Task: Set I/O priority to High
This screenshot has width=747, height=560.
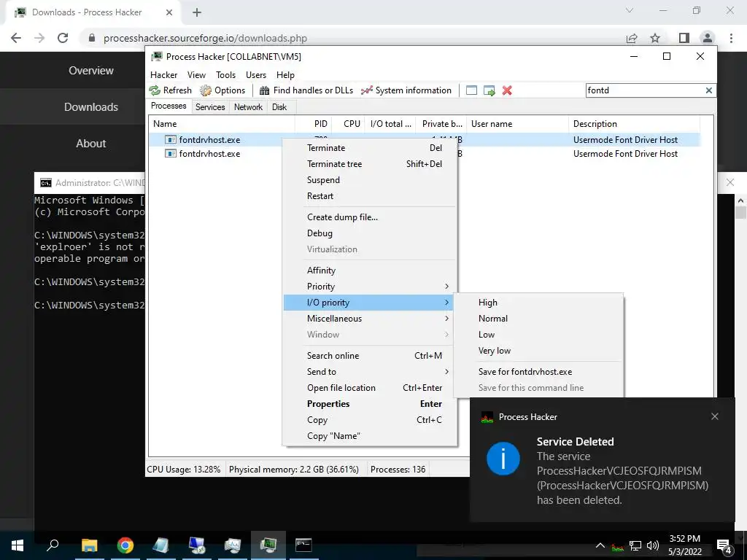Action: point(538,303)
